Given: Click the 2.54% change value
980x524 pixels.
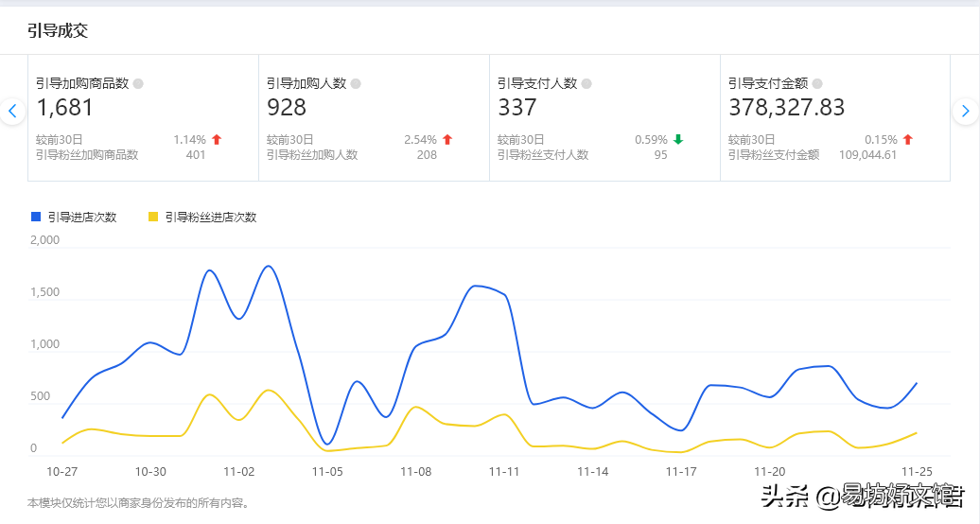Looking at the screenshot, I should pyautogui.click(x=420, y=139).
